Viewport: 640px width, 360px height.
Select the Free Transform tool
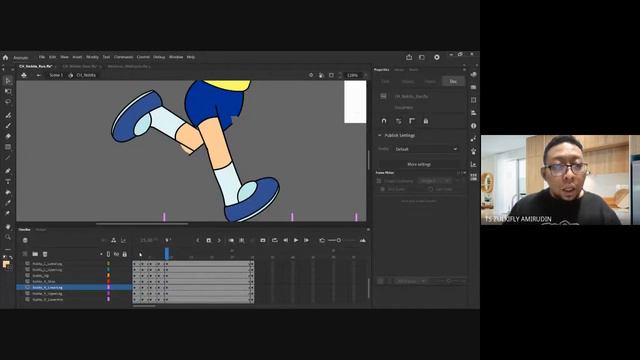[8, 91]
